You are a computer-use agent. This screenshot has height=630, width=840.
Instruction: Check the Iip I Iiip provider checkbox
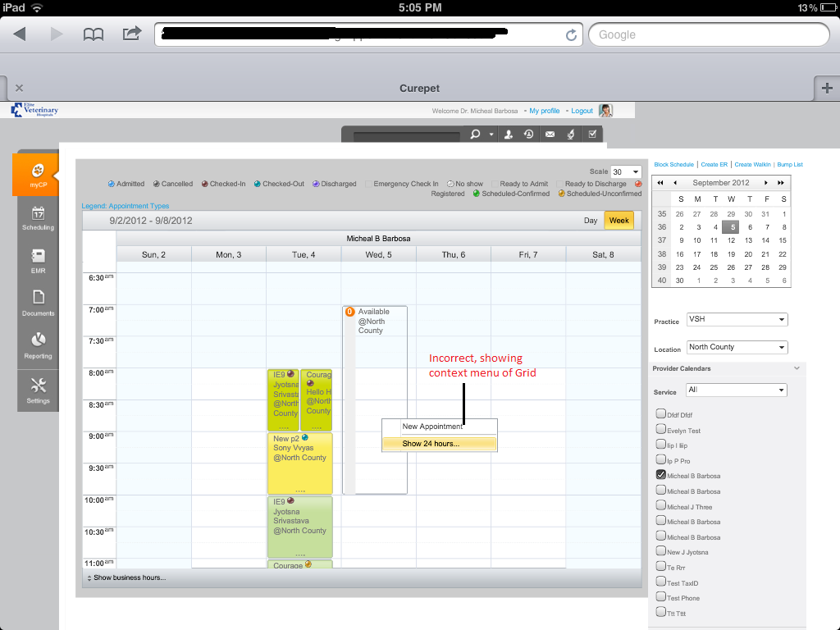(x=660, y=444)
